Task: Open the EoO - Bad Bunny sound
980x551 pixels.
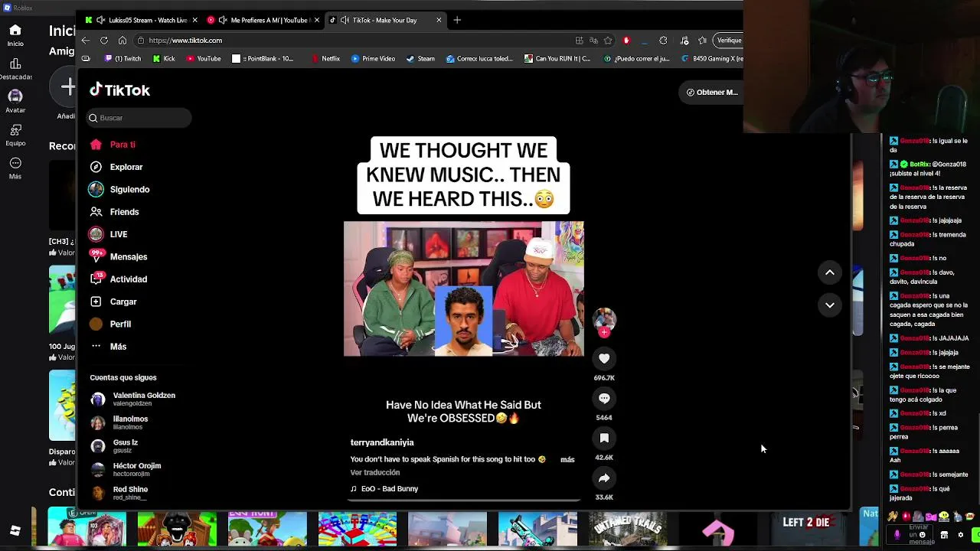Action: click(x=384, y=489)
